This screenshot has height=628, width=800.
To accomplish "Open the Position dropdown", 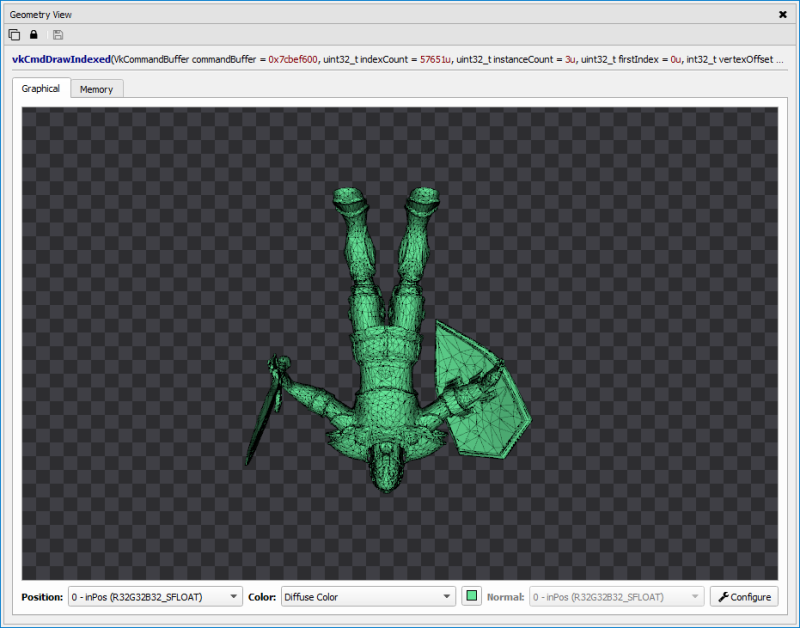I will 155,596.
